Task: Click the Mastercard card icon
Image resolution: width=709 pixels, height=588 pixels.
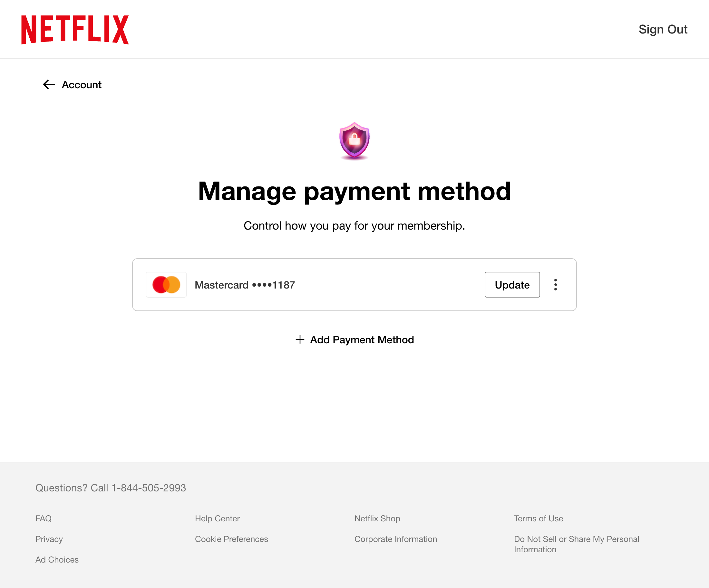Action: pyautogui.click(x=166, y=284)
